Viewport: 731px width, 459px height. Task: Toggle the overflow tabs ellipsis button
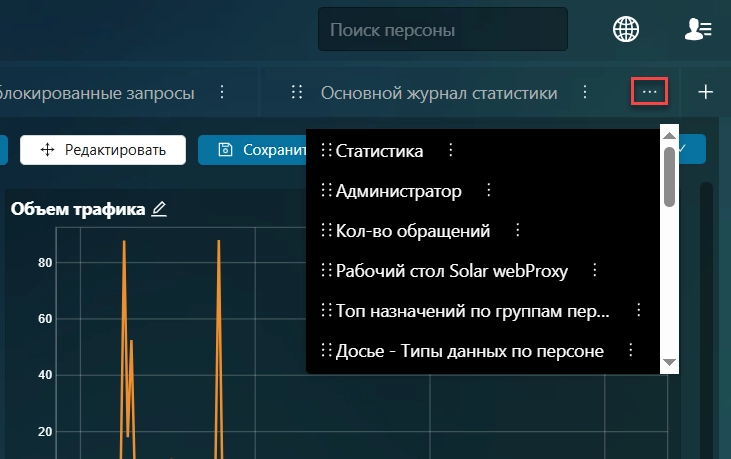pos(650,92)
